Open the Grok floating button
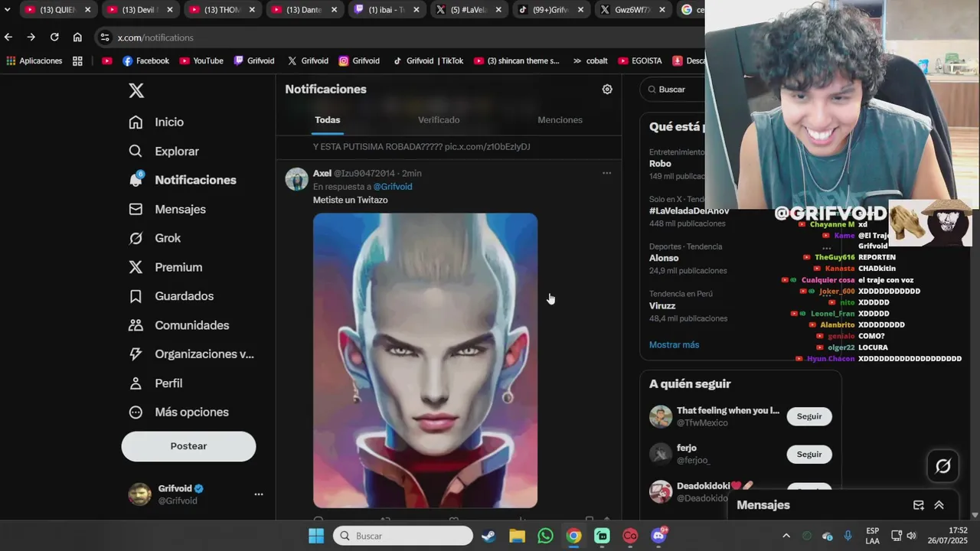 [943, 465]
